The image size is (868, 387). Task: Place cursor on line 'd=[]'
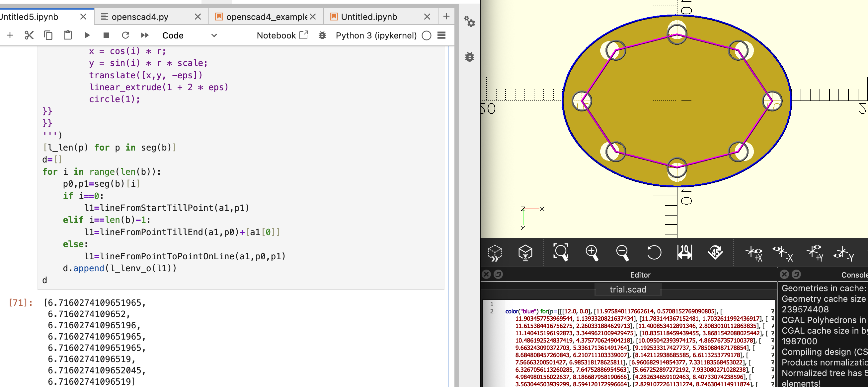[52, 160]
